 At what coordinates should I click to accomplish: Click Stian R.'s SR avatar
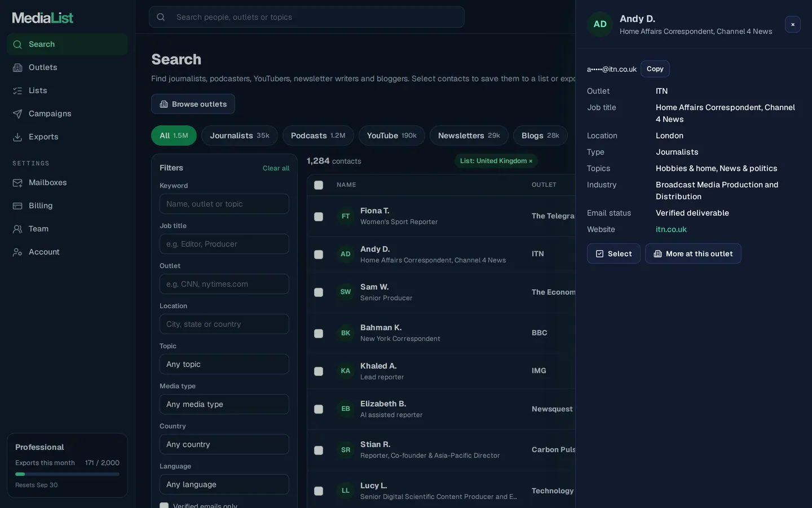pyautogui.click(x=346, y=450)
